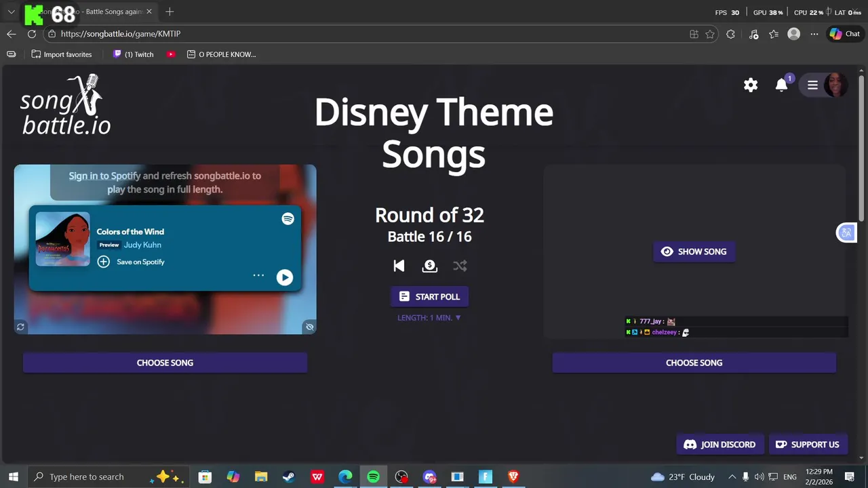868x488 pixels.
Task: Open the browser profile icon
Action: pos(793,34)
